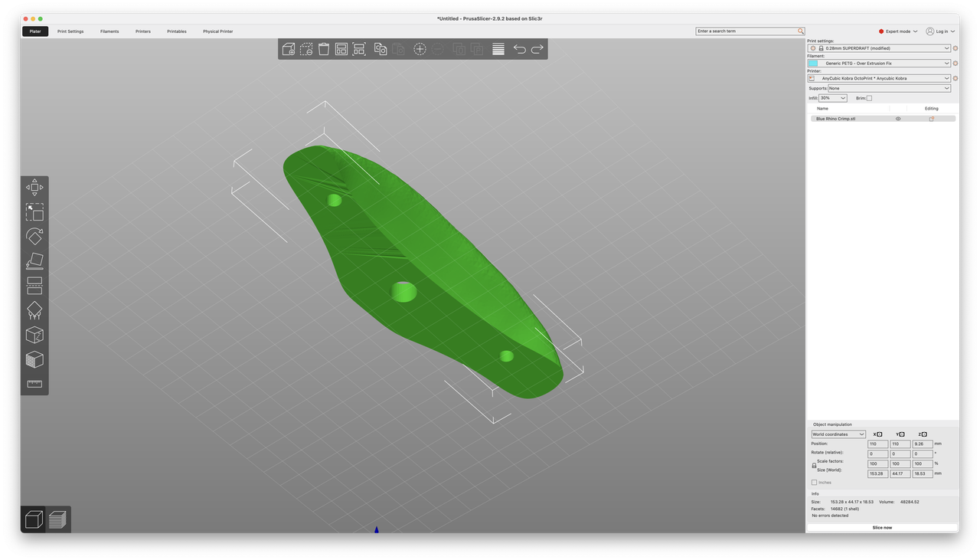Open the Infill 30% dropdown
980x560 pixels.
click(x=833, y=98)
